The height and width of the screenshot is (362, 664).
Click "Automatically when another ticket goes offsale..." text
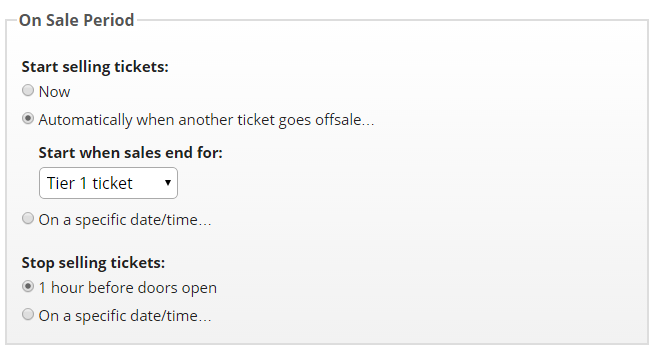[206, 120]
